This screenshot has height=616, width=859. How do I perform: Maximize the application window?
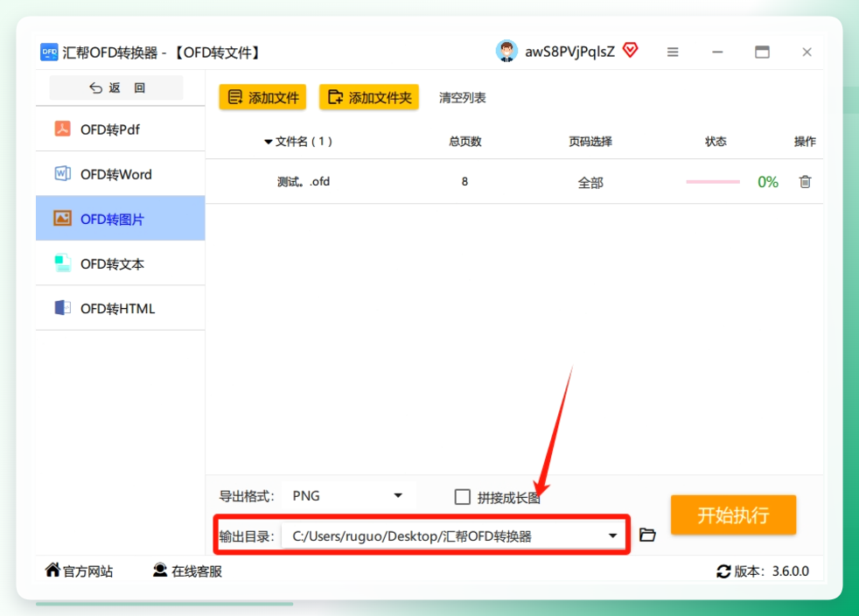[x=762, y=52]
